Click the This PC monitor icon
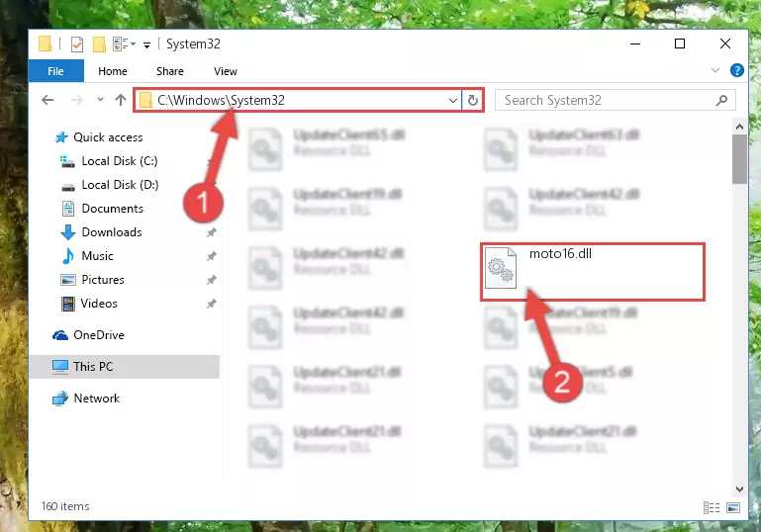The height and width of the screenshot is (532, 761). click(60, 367)
